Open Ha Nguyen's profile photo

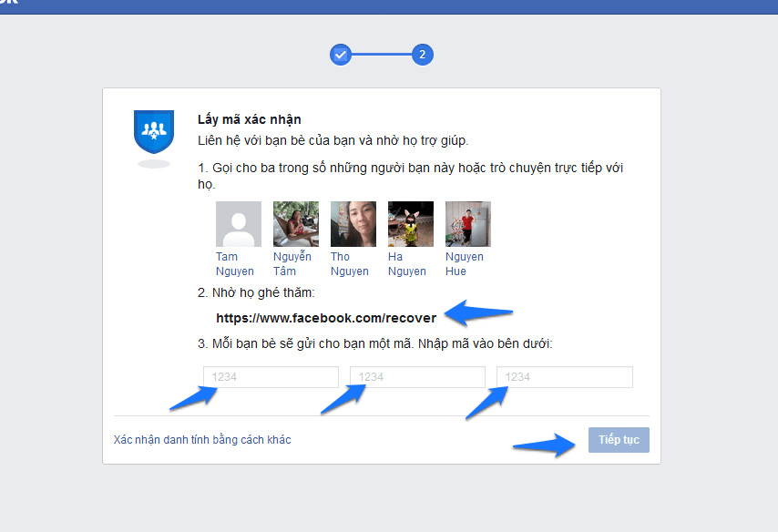(411, 224)
